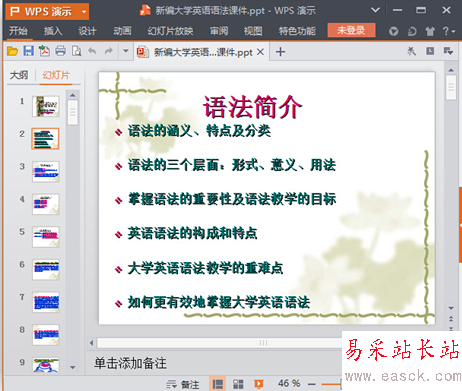
Task: Click bullet text 大学英语语法教学的重难点
Action: pos(205,268)
